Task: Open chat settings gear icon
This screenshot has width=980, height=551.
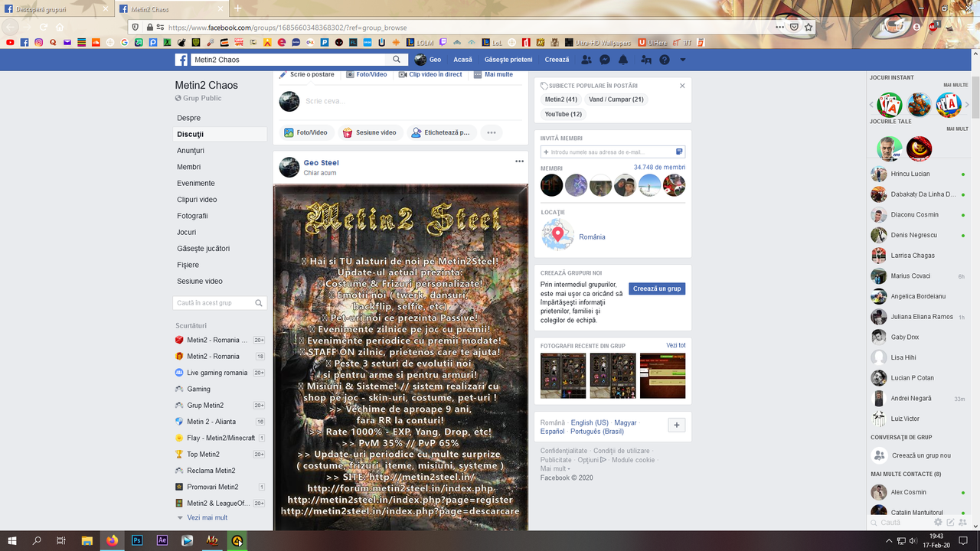Action: point(938,522)
